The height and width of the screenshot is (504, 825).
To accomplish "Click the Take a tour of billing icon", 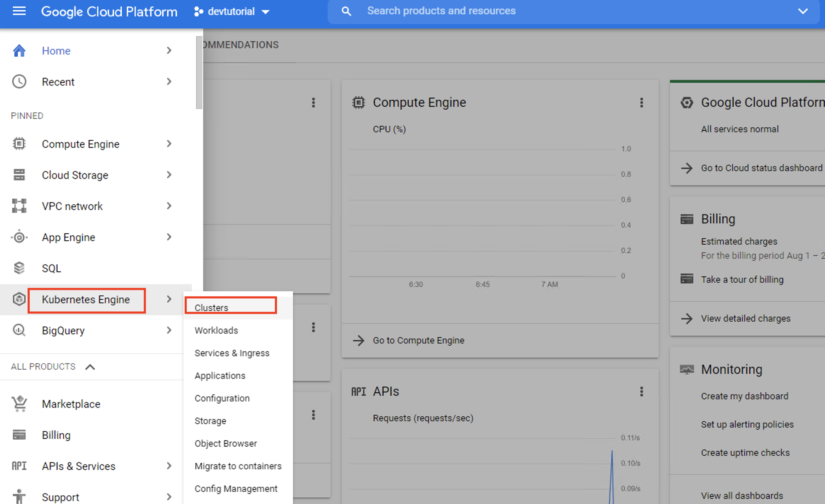I will click(687, 279).
